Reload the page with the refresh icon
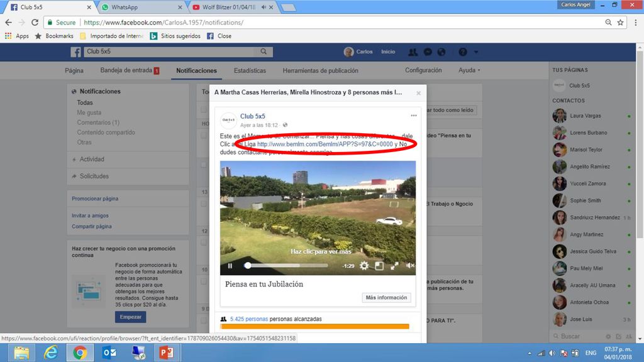This screenshot has height=362, width=644. [35, 23]
